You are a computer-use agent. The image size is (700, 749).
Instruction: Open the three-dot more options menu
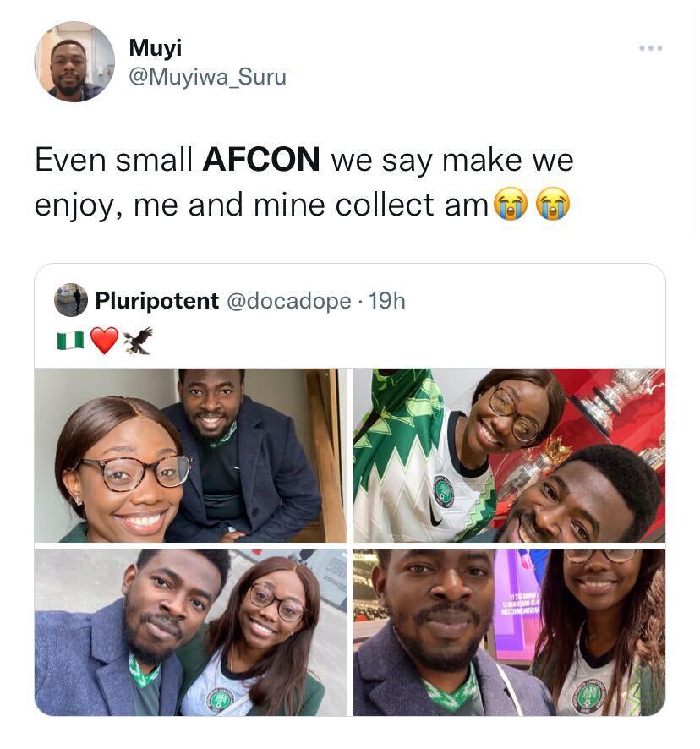pyautogui.click(x=651, y=48)
